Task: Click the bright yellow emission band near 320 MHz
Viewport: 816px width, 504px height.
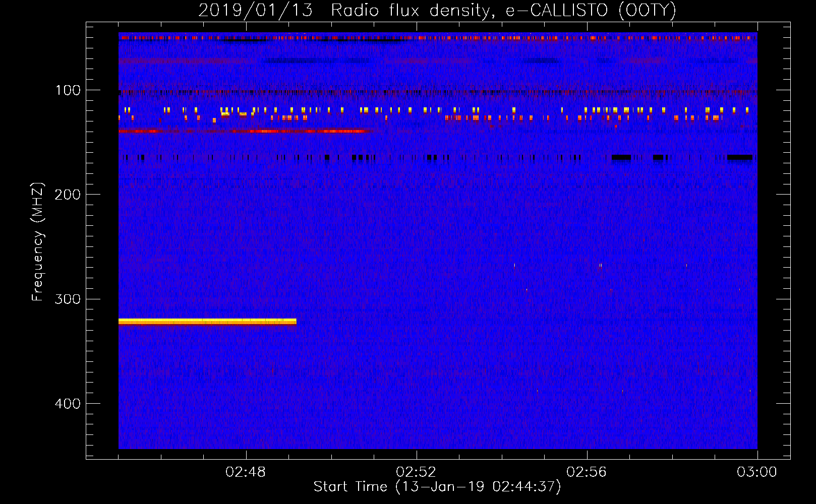Action: coord(207,322)
